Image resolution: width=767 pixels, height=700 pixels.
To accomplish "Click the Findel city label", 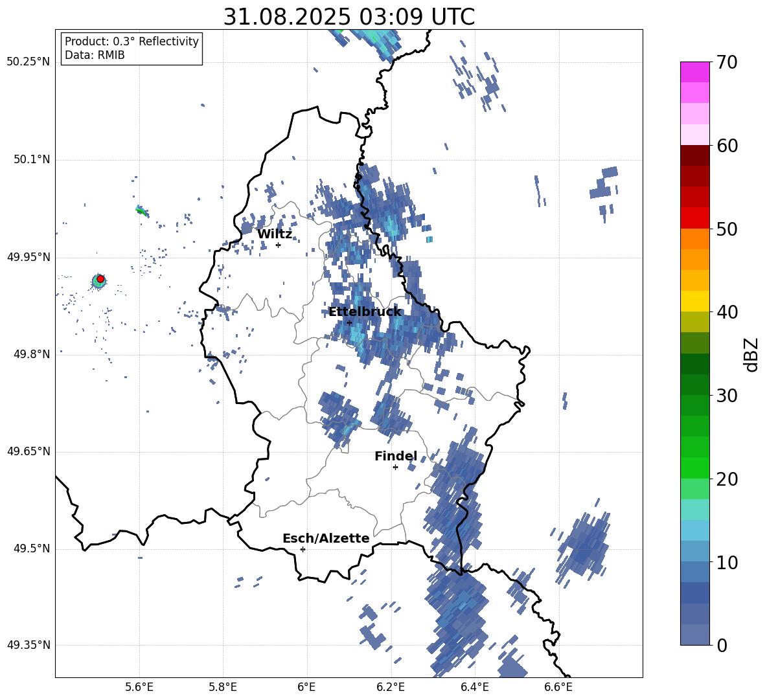I will point(396,457).
